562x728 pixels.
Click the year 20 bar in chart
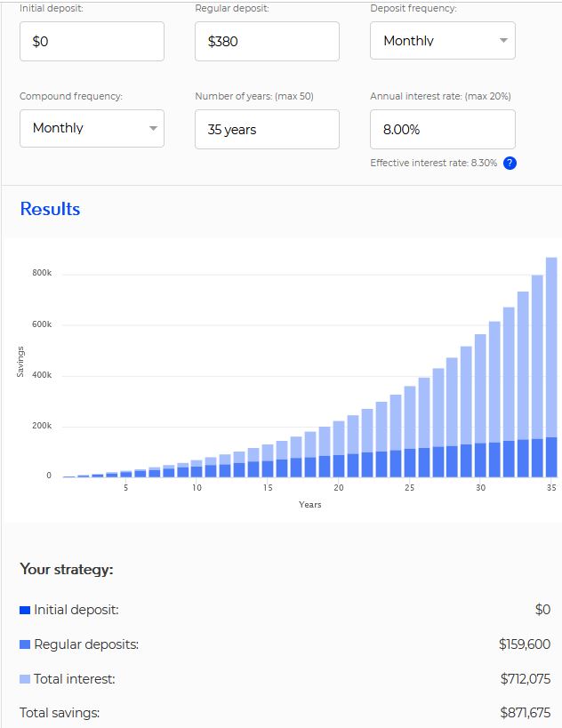coord(339,453)
